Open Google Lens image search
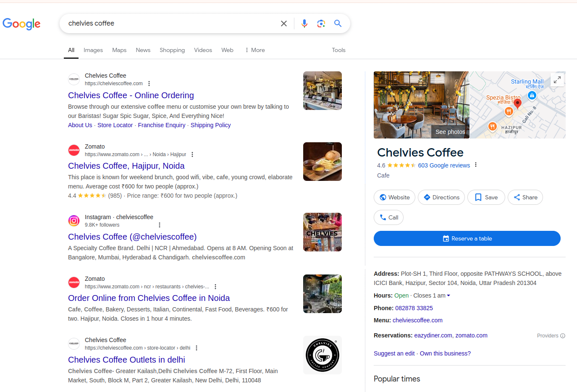 click(321, 24)
